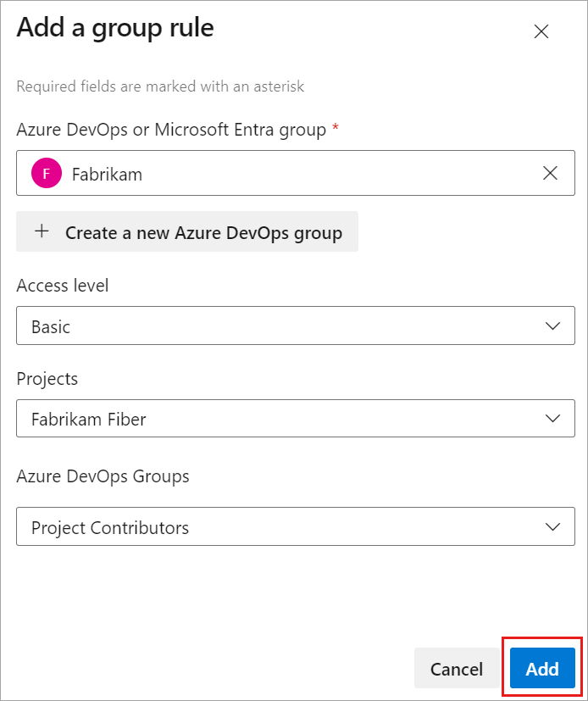Cancel the group rule dialog
This screenshot has height=701, width=588.
click(x=456, y=669)
